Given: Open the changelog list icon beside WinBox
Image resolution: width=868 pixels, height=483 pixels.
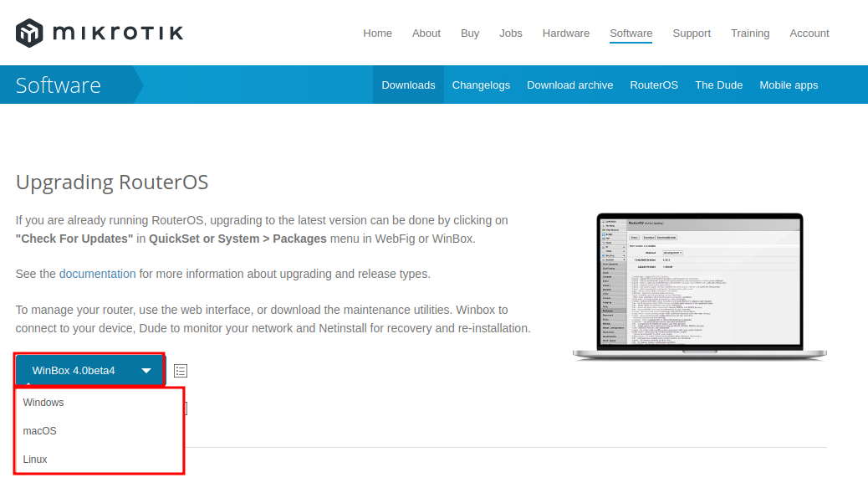Looking at the screenshot, I should (x=181, y=370).
